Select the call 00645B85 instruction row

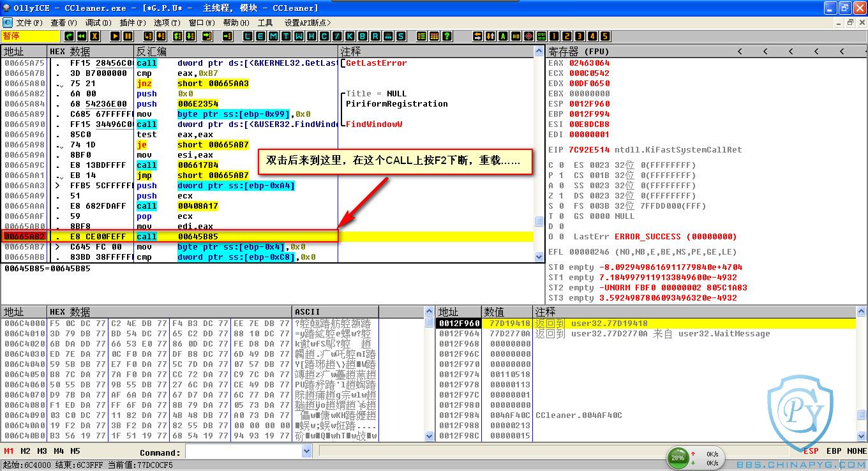(267, 237)
